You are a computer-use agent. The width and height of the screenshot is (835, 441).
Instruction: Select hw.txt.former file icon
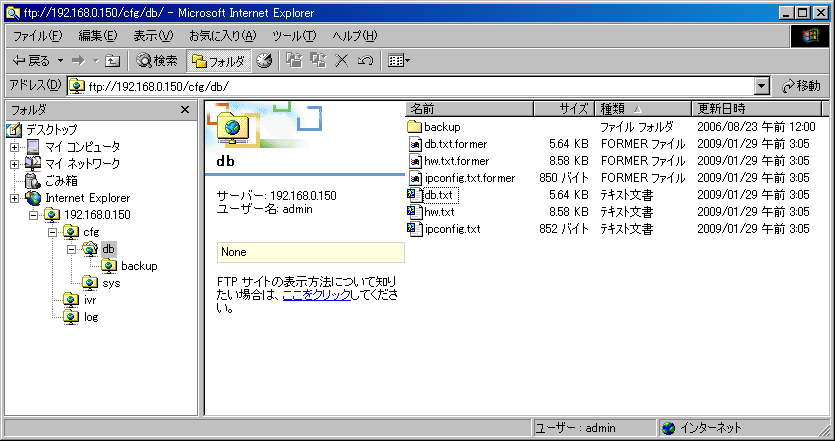tap(415, 161)
